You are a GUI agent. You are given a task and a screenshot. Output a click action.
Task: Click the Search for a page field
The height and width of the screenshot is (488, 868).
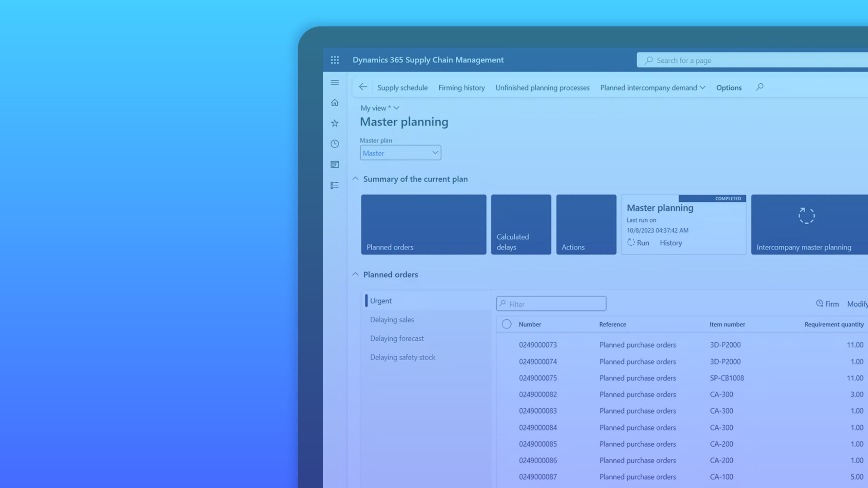click(x=752, y=60)
